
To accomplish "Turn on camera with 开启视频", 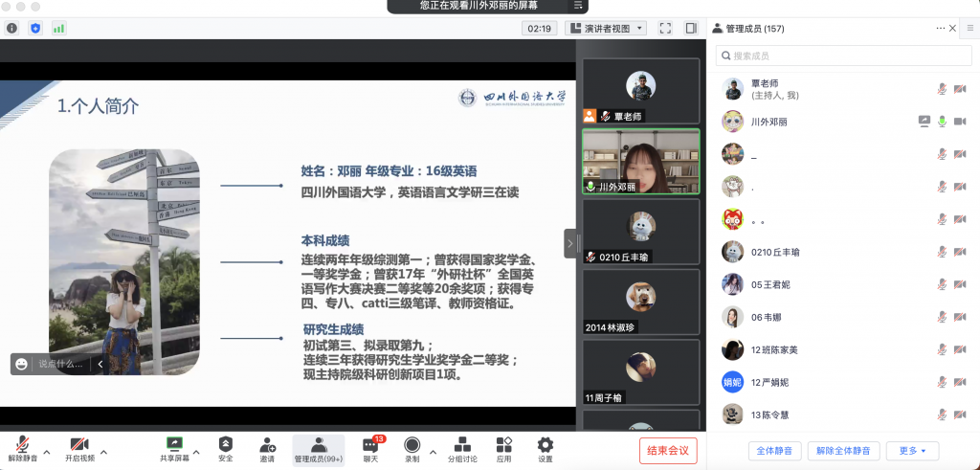I will tap(79, 449).
